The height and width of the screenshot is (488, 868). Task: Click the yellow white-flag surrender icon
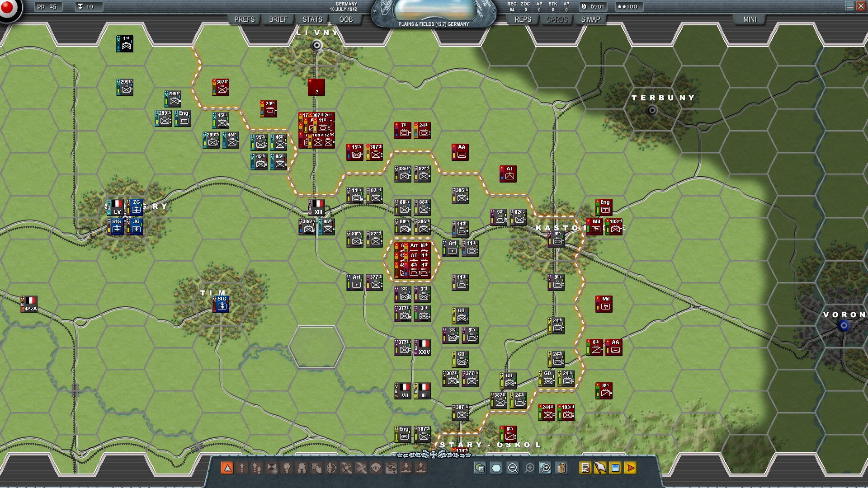coord(600,468)
